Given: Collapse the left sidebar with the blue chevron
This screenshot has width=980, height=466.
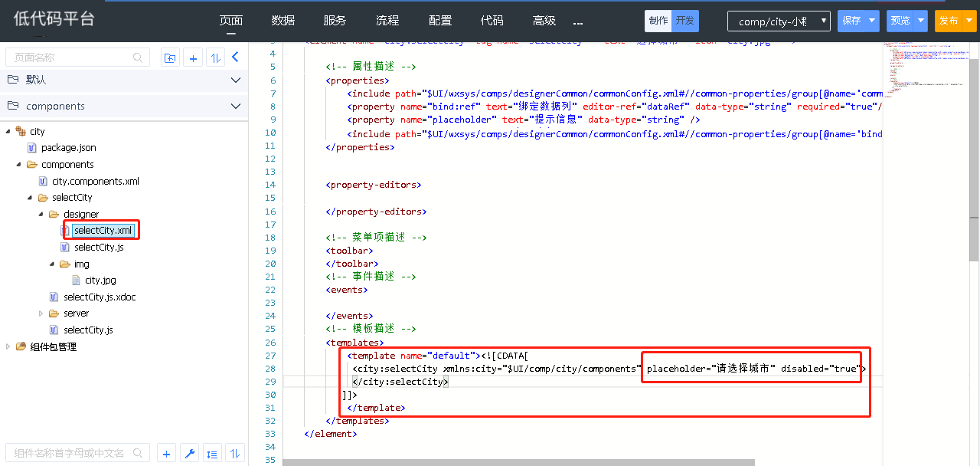Looking at the screenshot, I should point(236,57).
